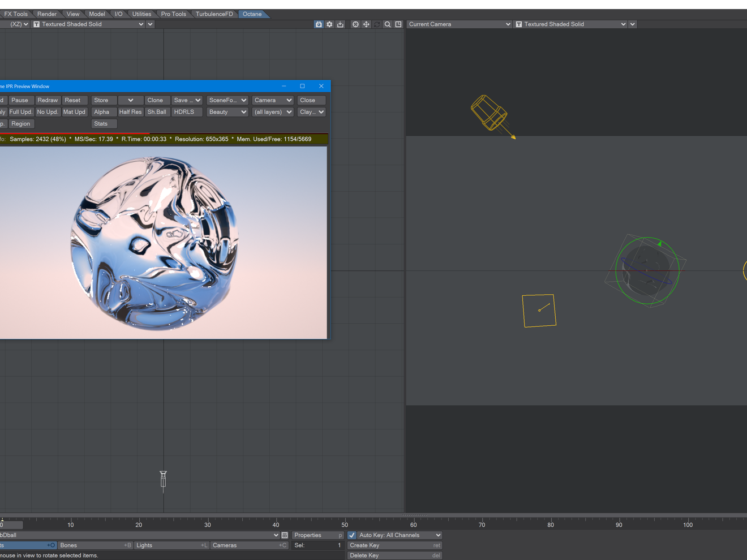Image resolution: width=747 pixels, height=560 pixels.
Task: Open Current Camera view dropdown
Action: [459, 24]
